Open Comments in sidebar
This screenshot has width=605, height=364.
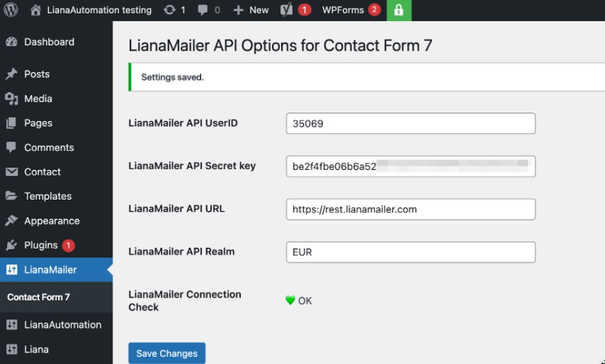click(x=49, y=147)
